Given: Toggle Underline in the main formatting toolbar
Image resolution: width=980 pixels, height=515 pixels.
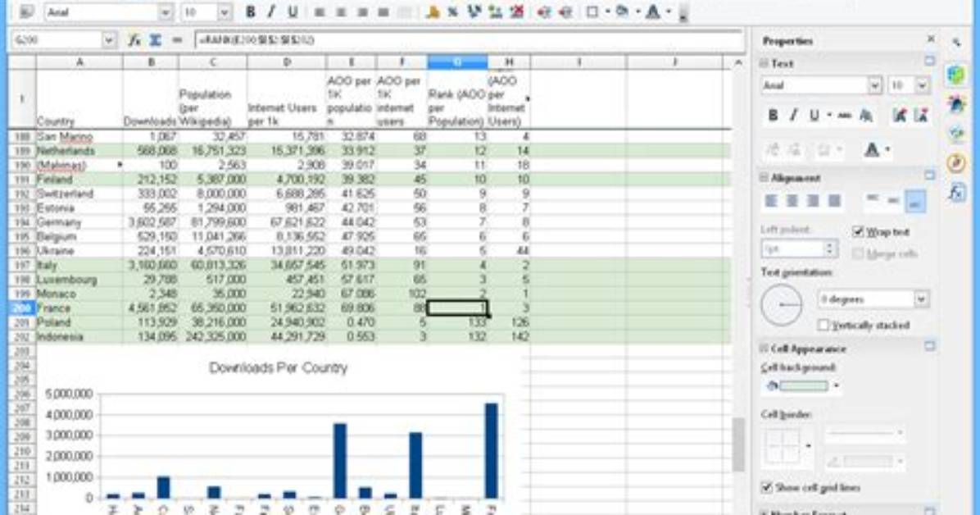Looking at the screenshot, I should point(293,11).
